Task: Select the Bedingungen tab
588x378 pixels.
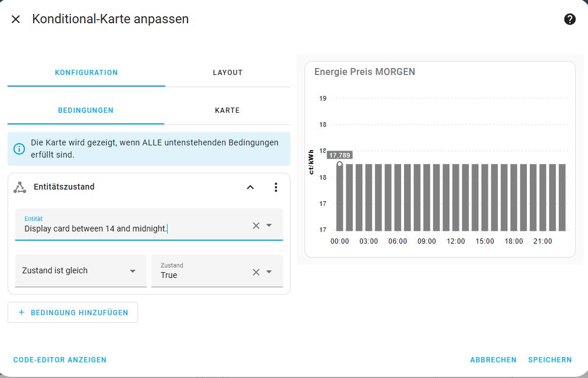Action: point(86,110)
